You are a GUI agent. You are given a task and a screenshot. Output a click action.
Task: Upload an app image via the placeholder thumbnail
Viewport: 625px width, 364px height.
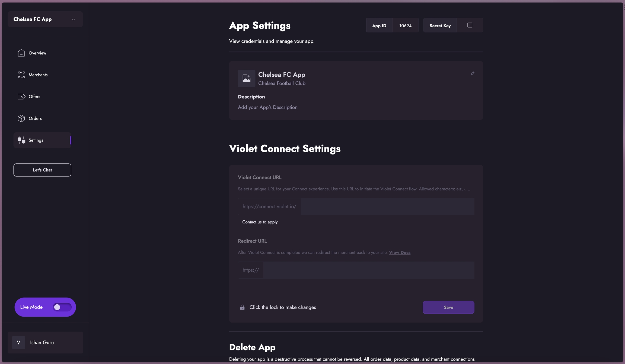[246, 78]
